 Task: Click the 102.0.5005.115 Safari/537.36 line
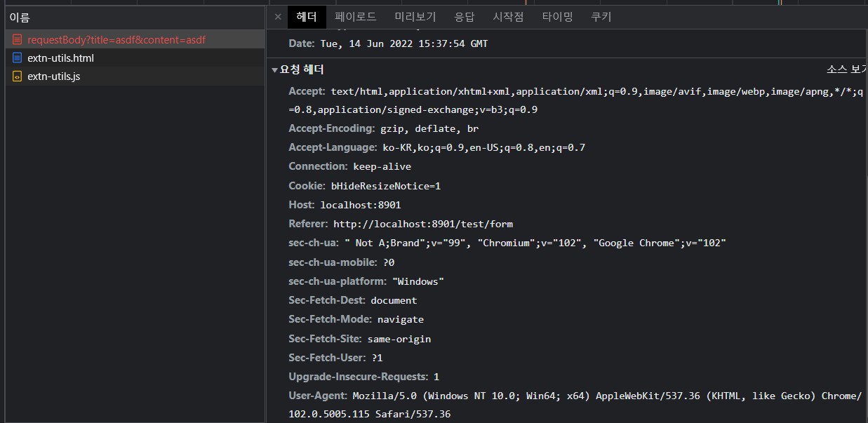[x=370, y=415]
